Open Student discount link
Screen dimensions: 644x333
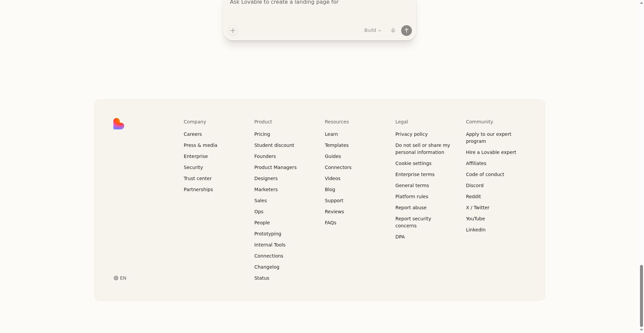[274, 145]
